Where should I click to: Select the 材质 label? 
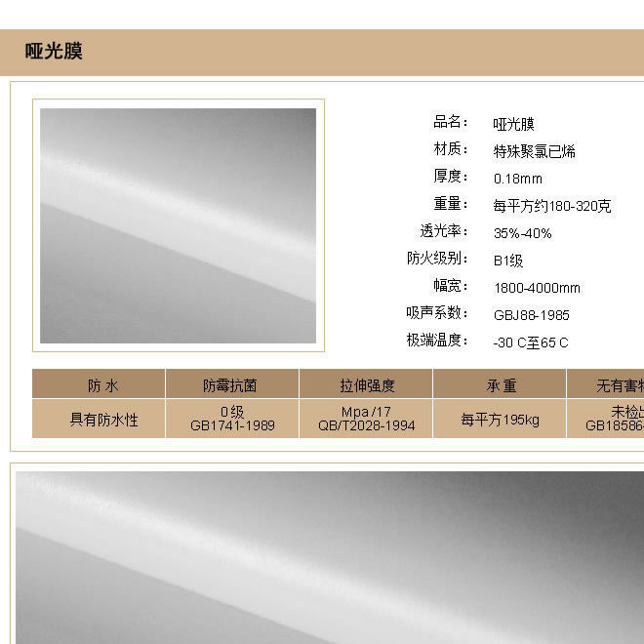[450, 149]
